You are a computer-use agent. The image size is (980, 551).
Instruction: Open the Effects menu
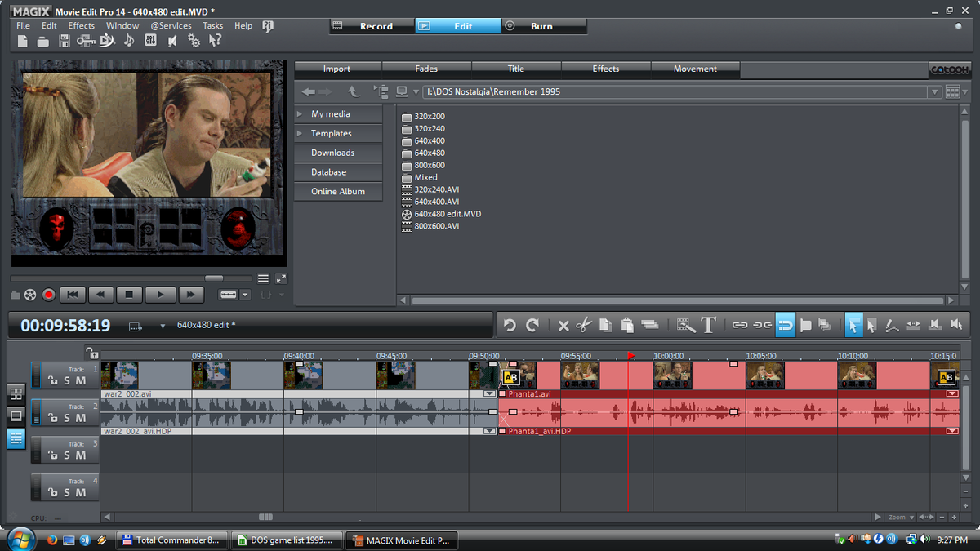pos(82,26)
